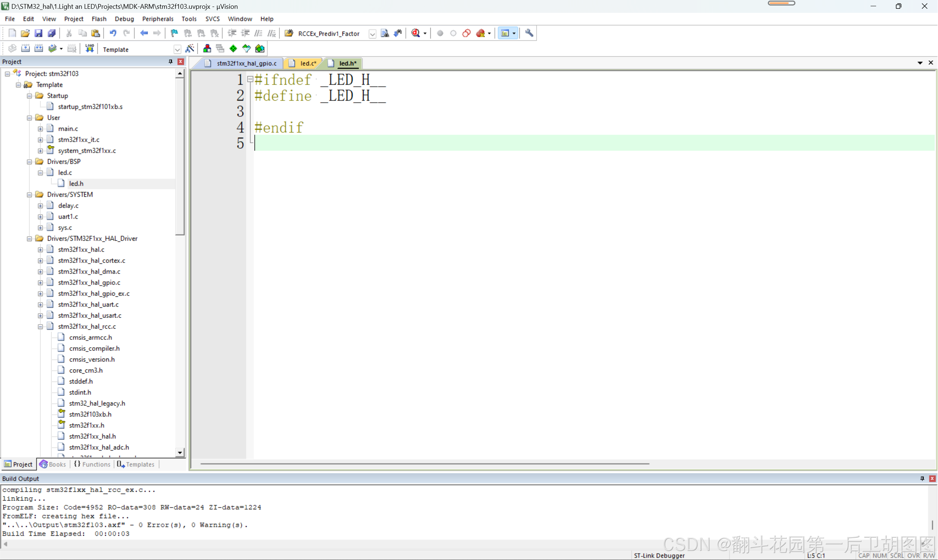Download to flash with LOAD icon
The image size is (938, 560).
coord(89,48)
